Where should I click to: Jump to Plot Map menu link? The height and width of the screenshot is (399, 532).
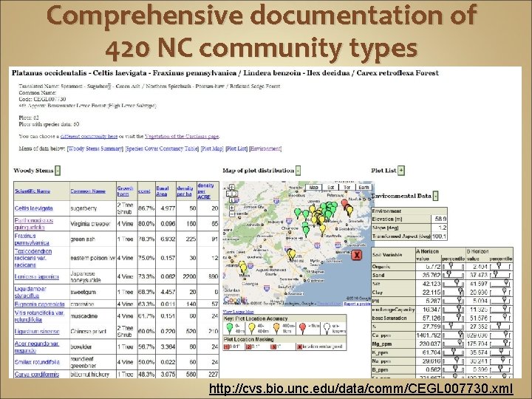tap(212, 149)
